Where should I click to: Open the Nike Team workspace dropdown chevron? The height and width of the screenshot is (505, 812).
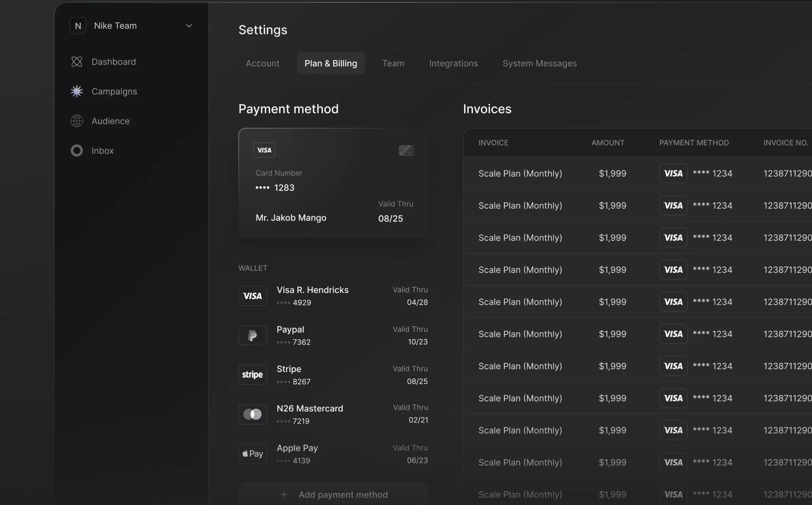tap(189, 26)
